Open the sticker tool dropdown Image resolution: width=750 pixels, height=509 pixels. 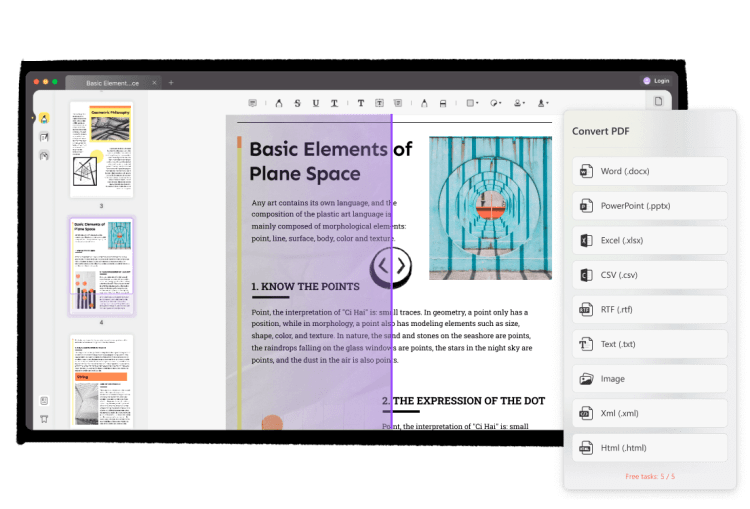tap(496, 103)
